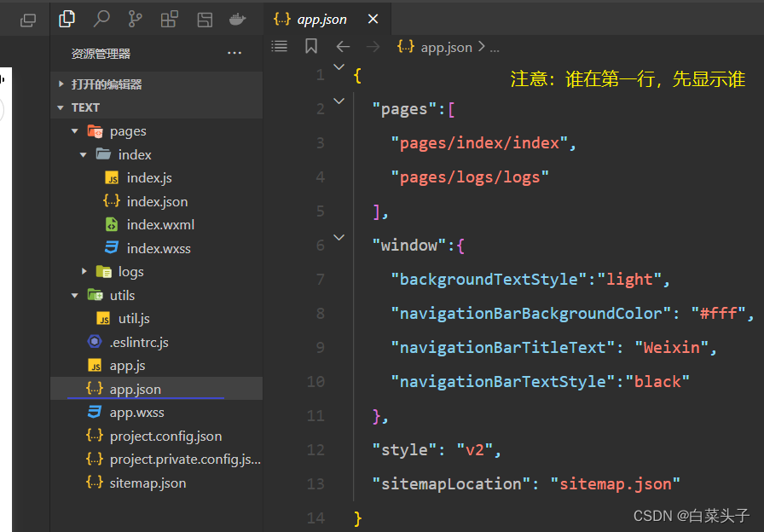Click the "#fff" color value on line 8
The image size is (764, 532).
pyautogui.click(x=719, y=313)
